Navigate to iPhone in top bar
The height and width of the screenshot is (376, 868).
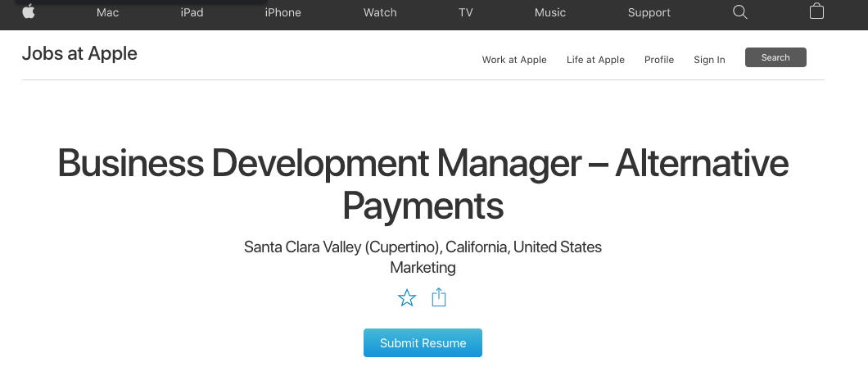[283, 12]
